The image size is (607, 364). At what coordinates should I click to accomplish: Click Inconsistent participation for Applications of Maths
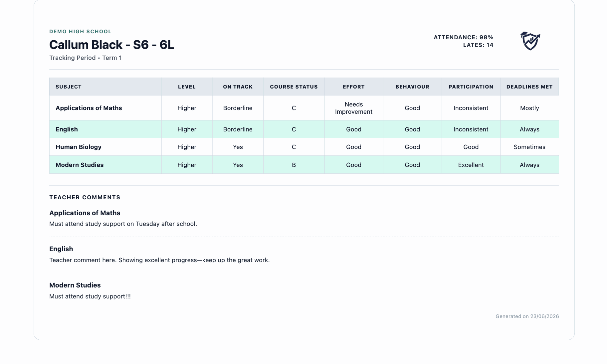coord(471,108)
